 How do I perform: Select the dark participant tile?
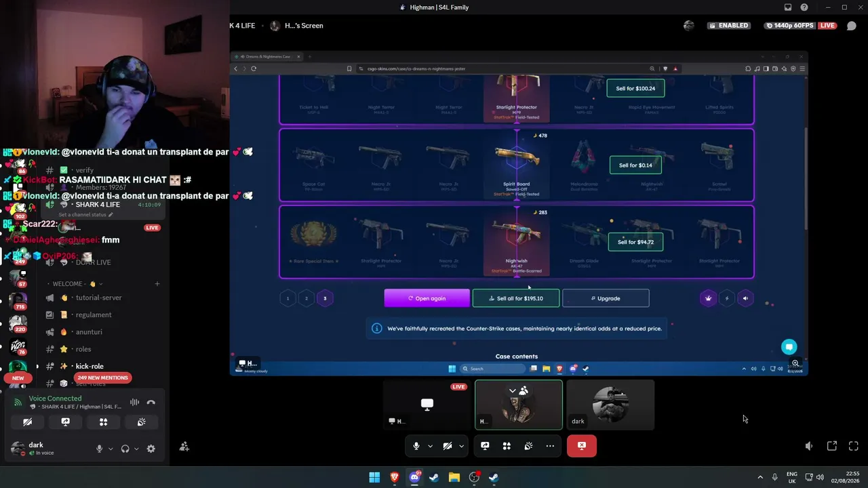(x=610, y=405)
